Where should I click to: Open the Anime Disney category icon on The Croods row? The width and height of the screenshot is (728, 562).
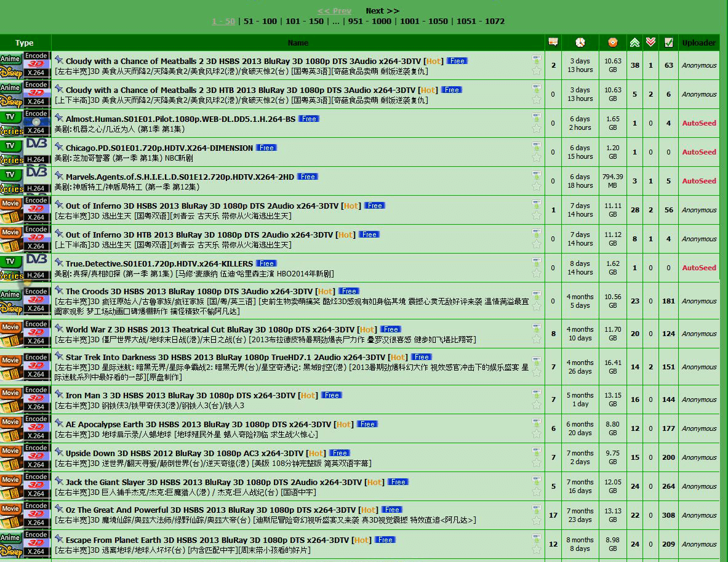(x=11, y=300)
